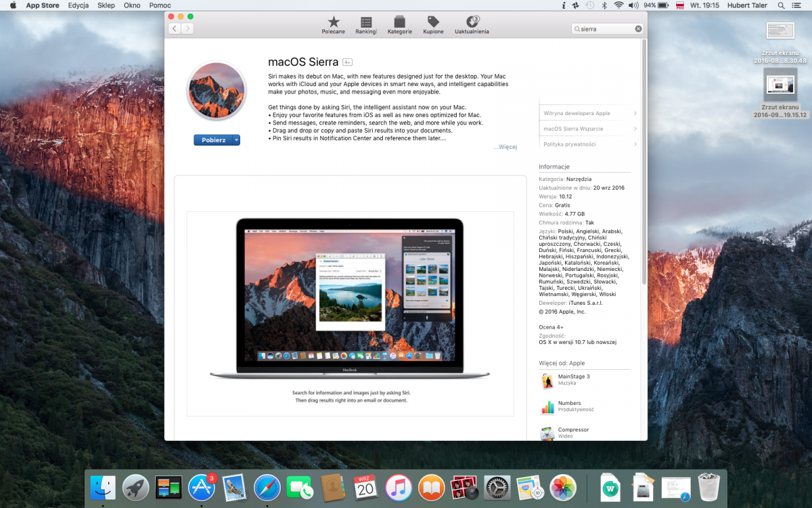Screen dimensions: 812x508
Task: Open Spotlight search magnifier icon
Action: coord(782,5)
